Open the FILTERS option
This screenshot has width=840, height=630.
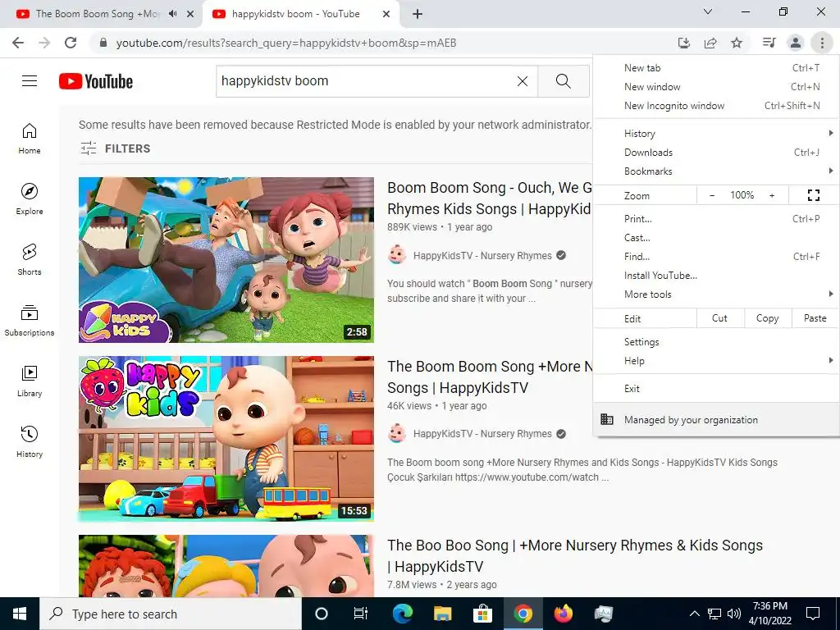click(115, 148)
